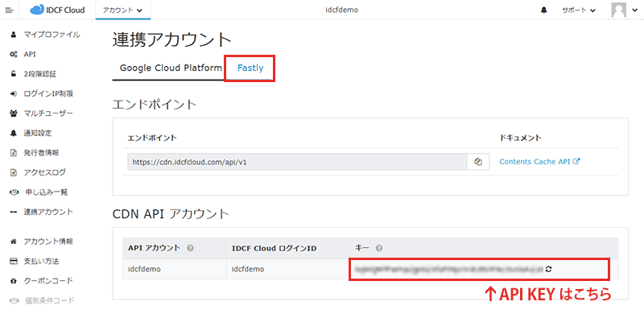Click the gift icon for クーポンコード
644x310 pixels.
pyautogui.click(x=14, y=281)
